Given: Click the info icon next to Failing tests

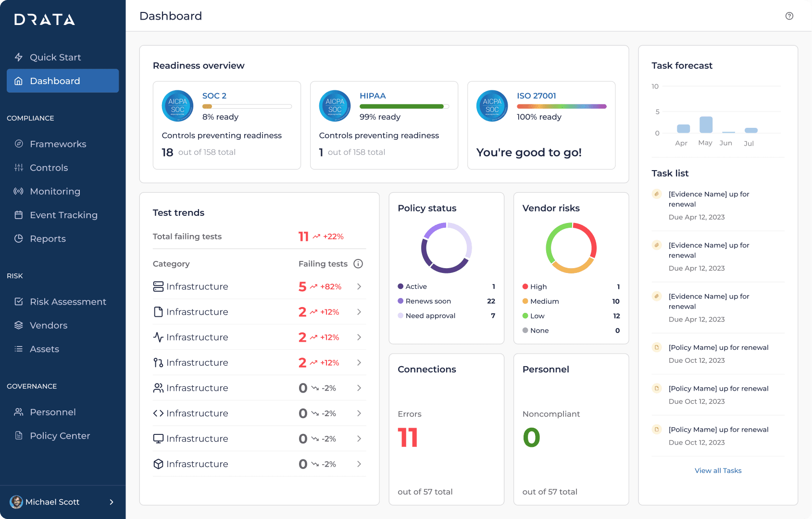Looking at the screenshot, I should click(358, 263).
